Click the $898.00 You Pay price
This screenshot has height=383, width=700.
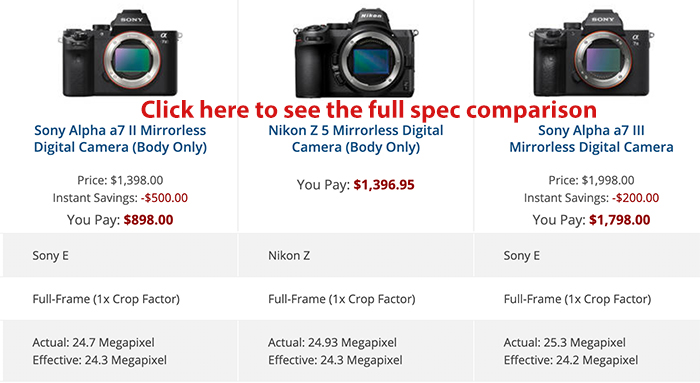pyautogui.click(x=148, y=220)
